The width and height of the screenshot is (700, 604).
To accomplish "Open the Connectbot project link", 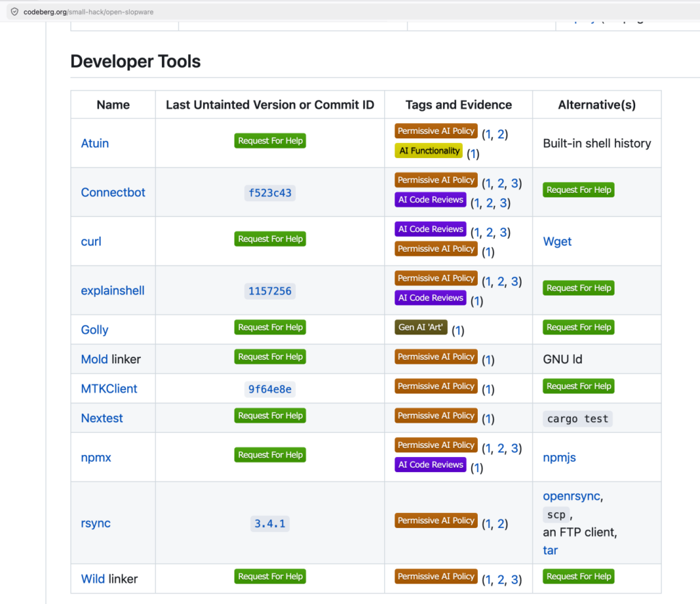I will [113, 192].
